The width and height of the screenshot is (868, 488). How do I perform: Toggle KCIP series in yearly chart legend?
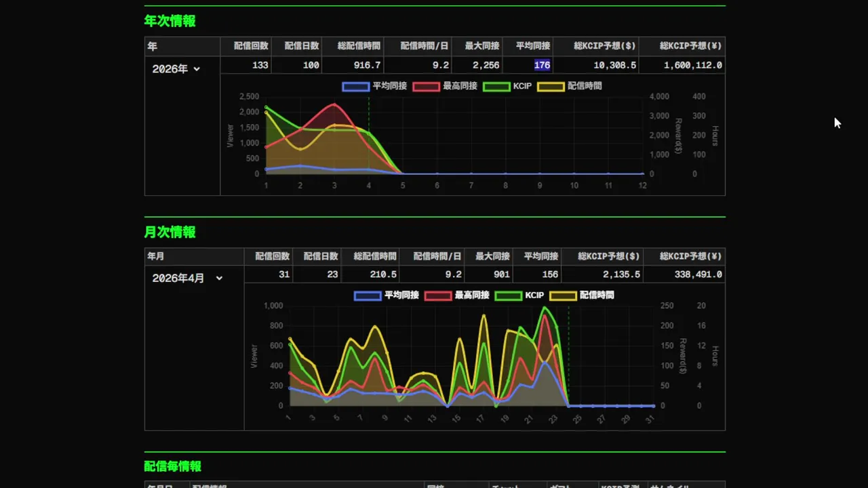[507, 86]
